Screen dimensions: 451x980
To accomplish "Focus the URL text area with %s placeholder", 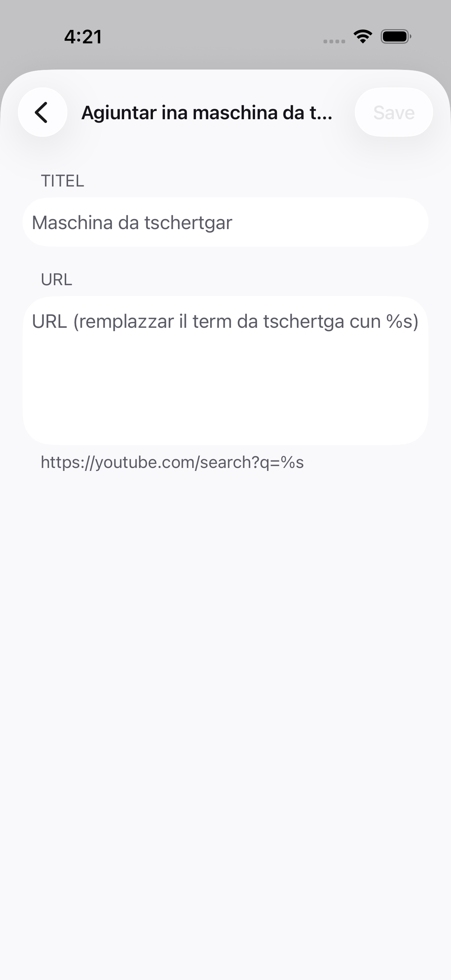I will coord(225,370).
